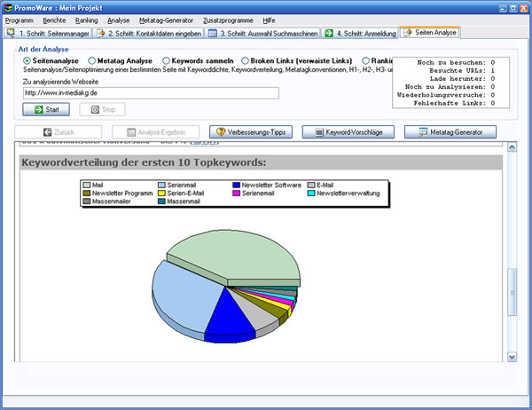Click scrollbar down arrow of results pane
The height and width of the screenshot is (410, 532).
512,357
